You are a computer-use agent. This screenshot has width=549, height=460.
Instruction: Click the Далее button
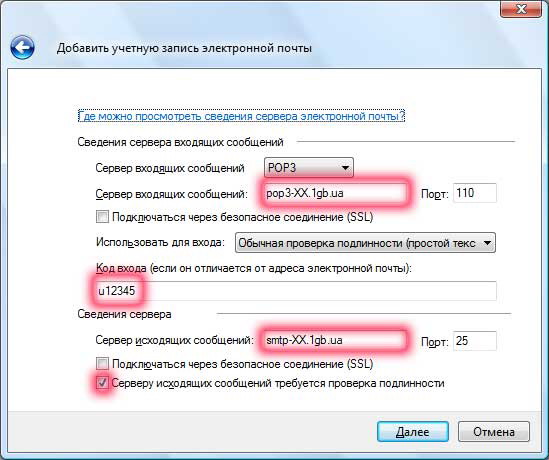[413, 432]
